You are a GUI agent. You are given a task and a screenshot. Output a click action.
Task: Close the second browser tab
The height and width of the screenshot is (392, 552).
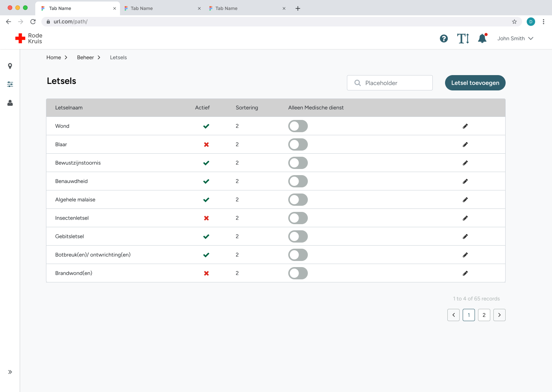199,8
